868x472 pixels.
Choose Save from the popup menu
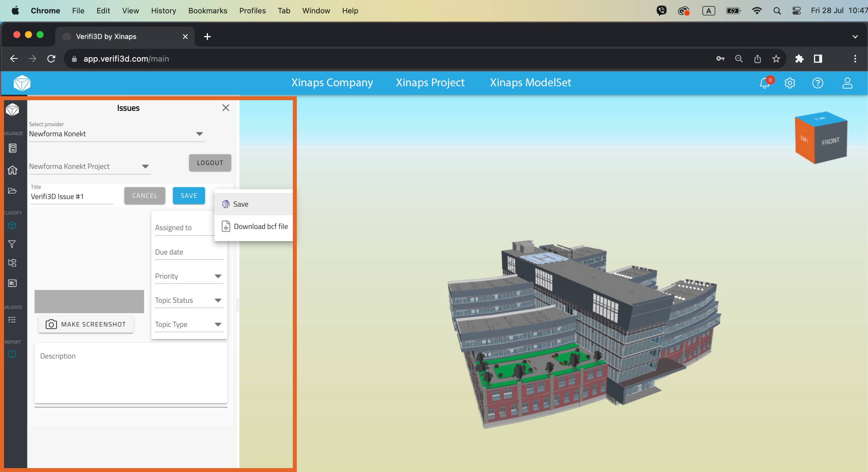[x=254, y=204]
